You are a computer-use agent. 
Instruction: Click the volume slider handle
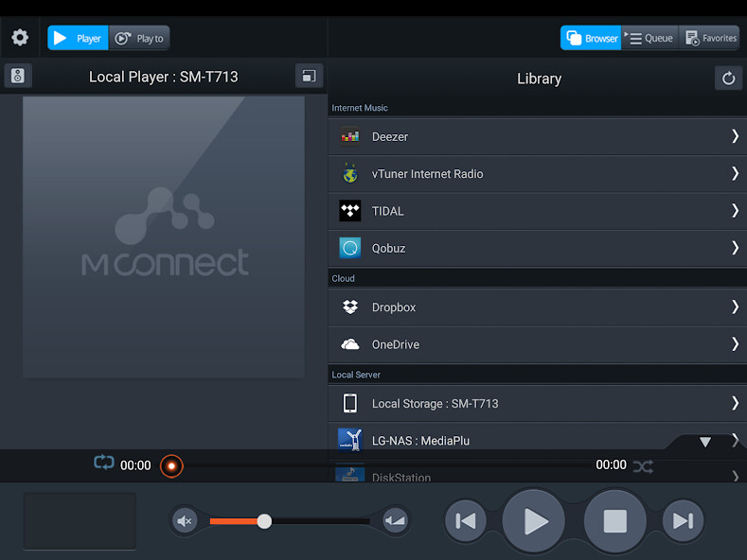pyautogui.click(x=264, y=521)
